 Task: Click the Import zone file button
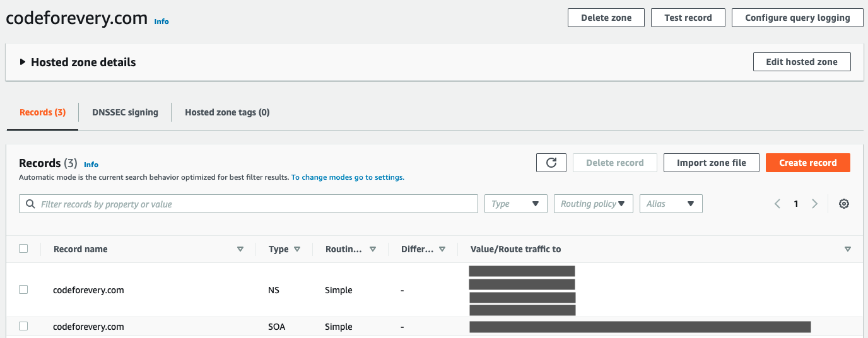pyautogui.click(x=711, y=163)
